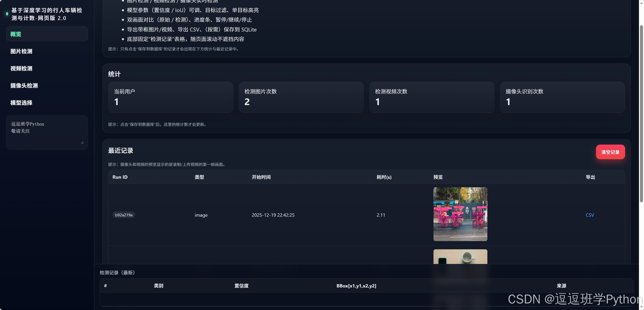This screenshot has width=644, height=310.
Task: Click the b92a219a Run ID badge
Action: (x=124, y=215)
